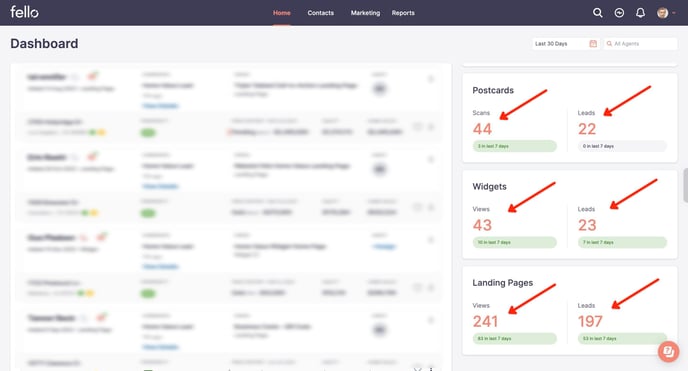Screen dimensions: 688x371
Task: Open the activity pulse icon in the header
Action: pos(619,13)
